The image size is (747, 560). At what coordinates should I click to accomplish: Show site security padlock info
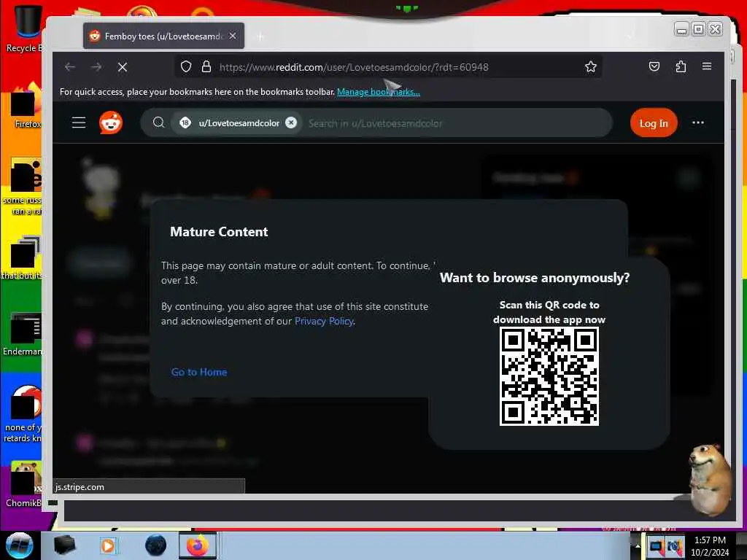(206, 66)
